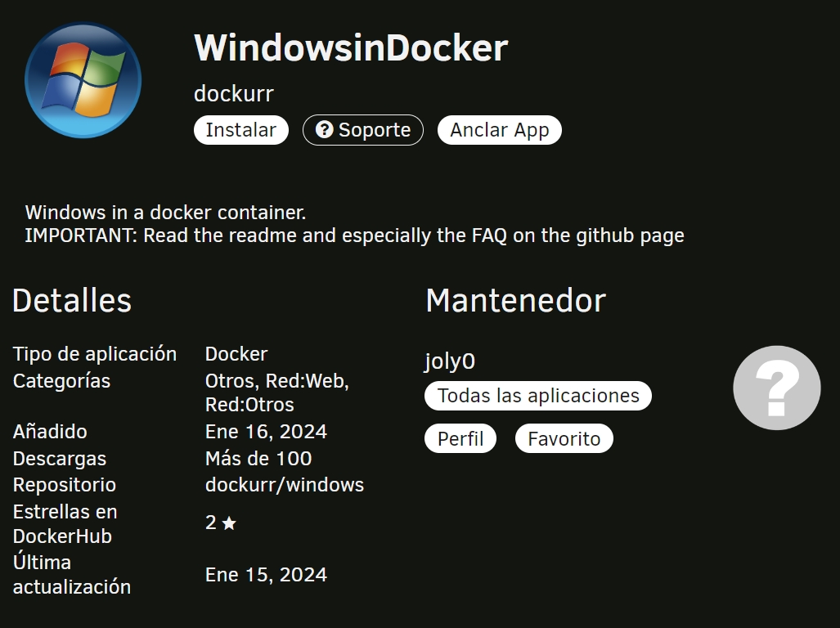Pin the app with Anclar App
This screenshot has height=628, width=840.
point(499,130)
